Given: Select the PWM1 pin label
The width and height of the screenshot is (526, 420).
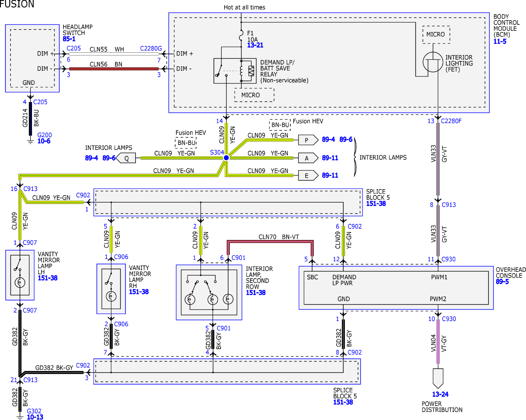Looking at the screenshot, I should tap(439, 277).
